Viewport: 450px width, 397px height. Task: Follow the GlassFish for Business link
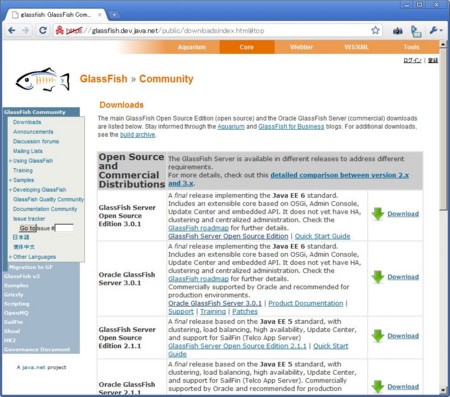click(x=291, y=127)
